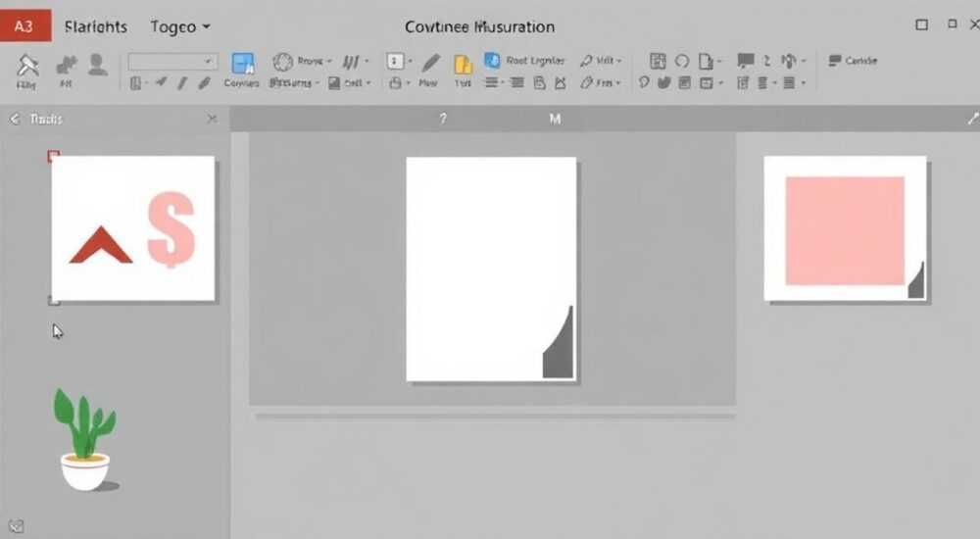Click the circular refresh arrow icon
Viewport: 980px width, 539px height.
point(682,61)
